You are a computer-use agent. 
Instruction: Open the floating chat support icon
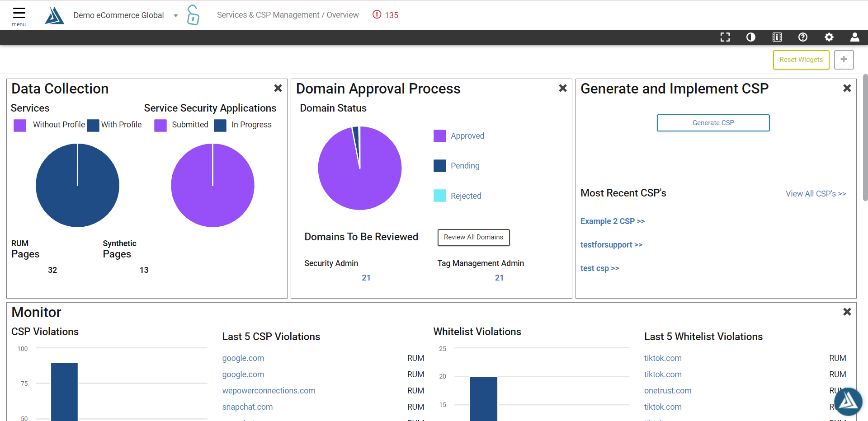tap(848, 402)
